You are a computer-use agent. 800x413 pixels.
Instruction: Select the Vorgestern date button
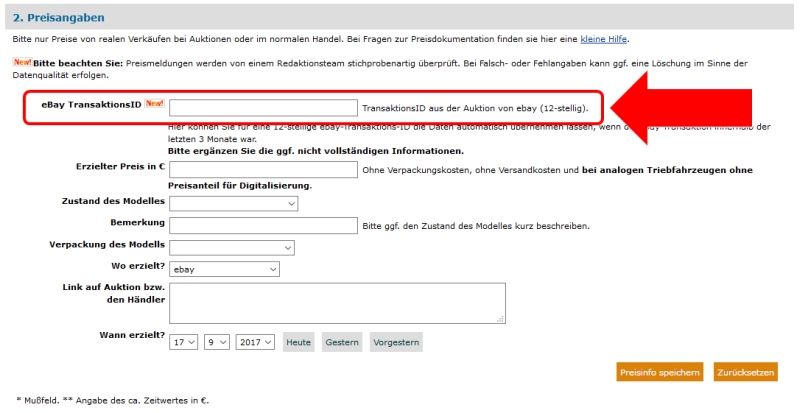pos(396,342)
